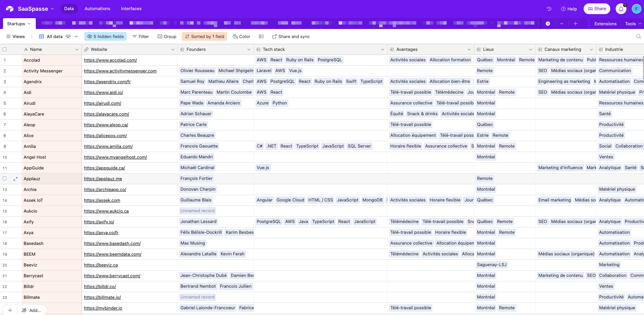
Task: Expand record Applauz with the arrows icon
Action: [16, 179]
